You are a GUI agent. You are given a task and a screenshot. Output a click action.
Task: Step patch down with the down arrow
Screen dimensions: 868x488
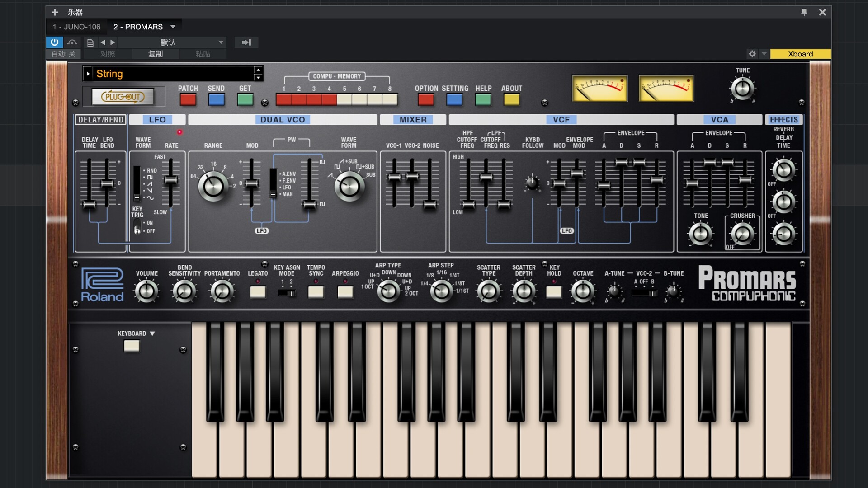coord(258,78)
